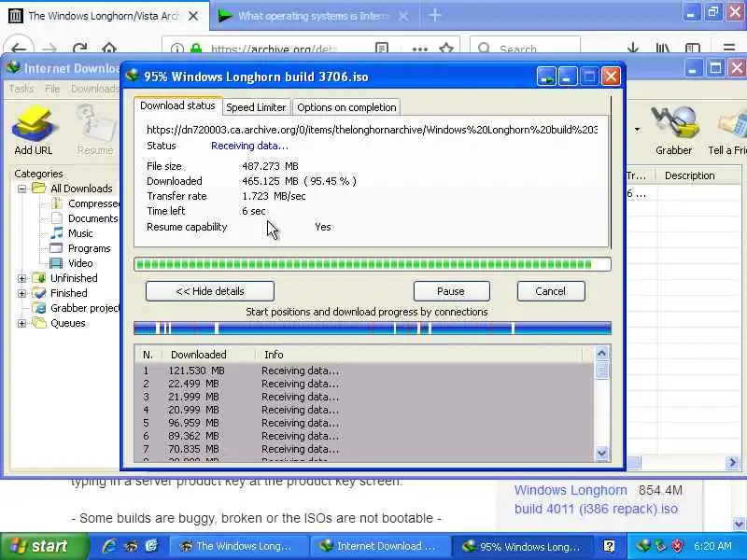This screenshot has height=560, width=747.
Task: Click archive.org address bar URL
Action: (x=274, y=49)
